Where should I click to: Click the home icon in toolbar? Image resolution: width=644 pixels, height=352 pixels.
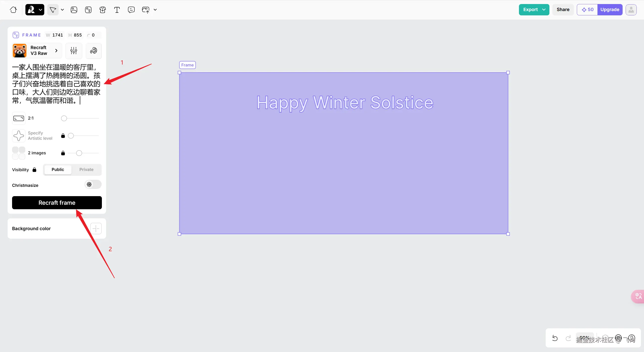(x=13, y=10)
